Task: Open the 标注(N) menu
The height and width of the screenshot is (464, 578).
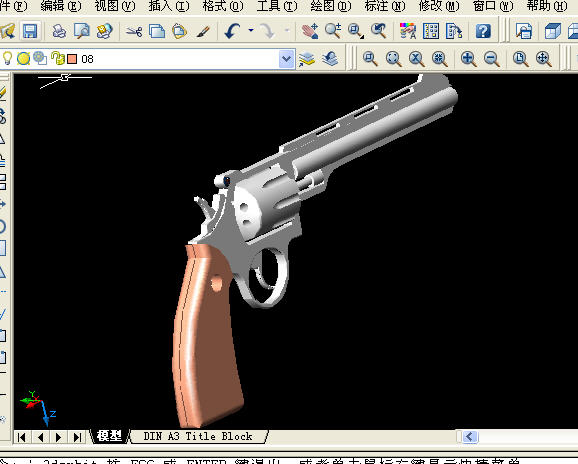Action: [385, 6]
